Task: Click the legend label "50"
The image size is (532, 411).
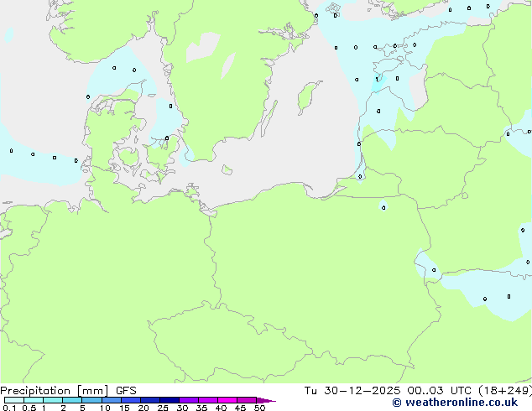Action: click(x=259, y=408)
